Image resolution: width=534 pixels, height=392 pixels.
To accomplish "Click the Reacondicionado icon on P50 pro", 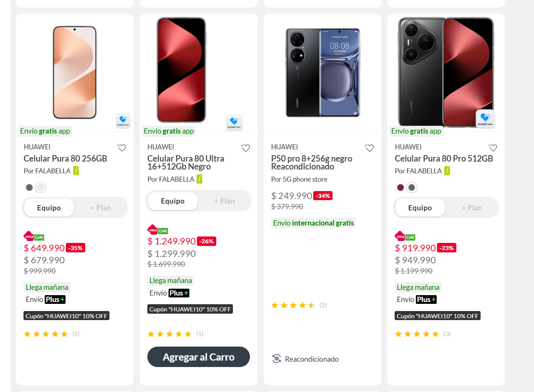I will click(277, 359).
